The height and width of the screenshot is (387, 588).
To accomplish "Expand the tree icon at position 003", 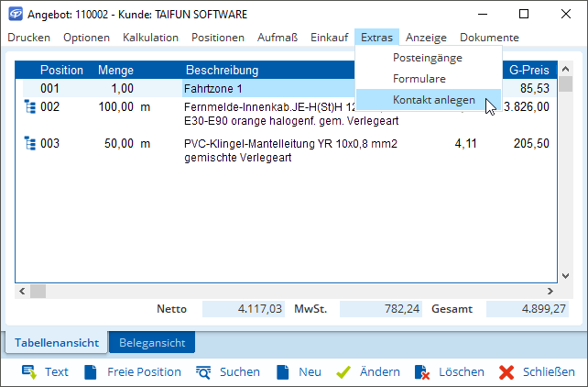I will click(28, 143).
